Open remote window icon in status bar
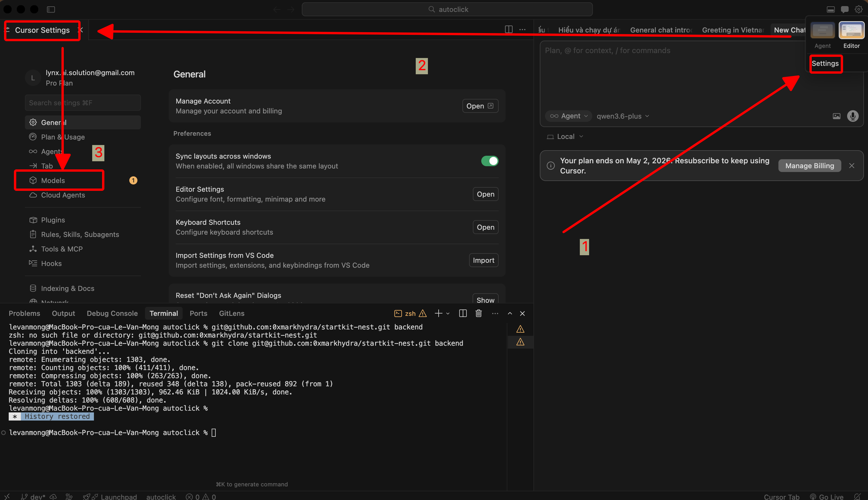 click(7, 497)
